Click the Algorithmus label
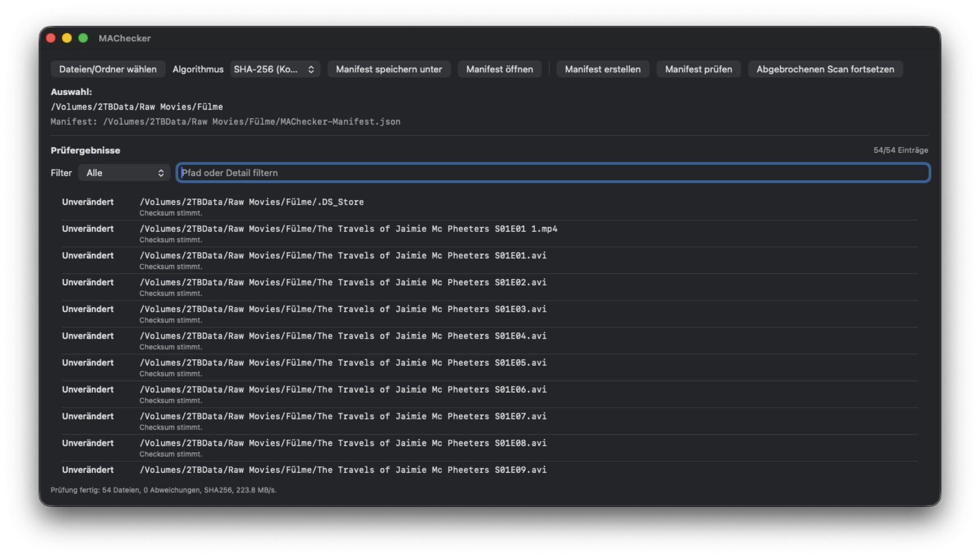 198,69
